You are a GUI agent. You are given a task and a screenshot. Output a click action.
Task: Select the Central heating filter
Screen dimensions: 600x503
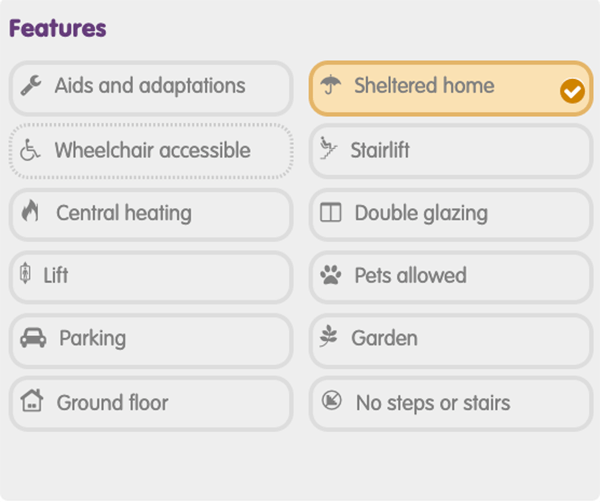pyautogui.click(x=151, y=215)
